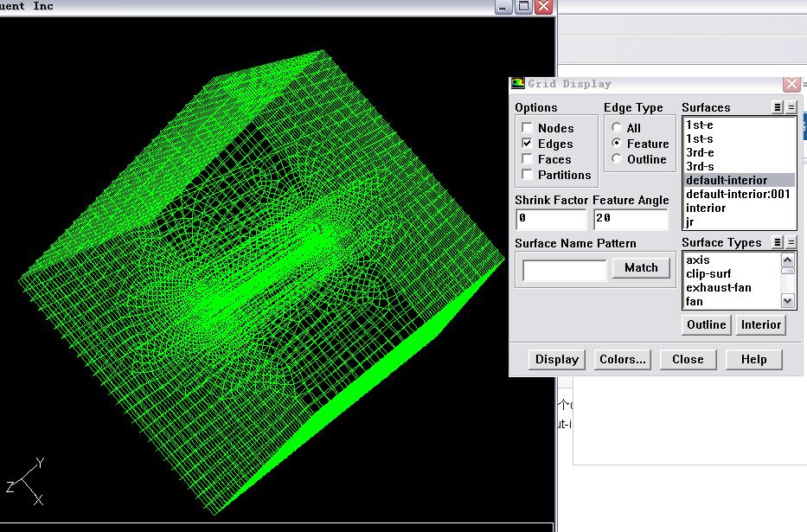807x532 pixels.
Task: Open the Colors... dialog
Action: click(x=622, y=359)
